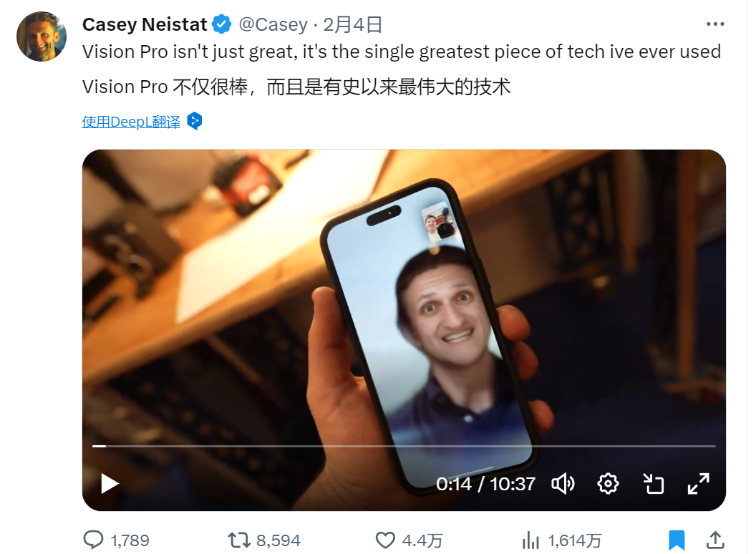Click the Casey Neistat display name
756x554 pixels.
coord(145,24)
